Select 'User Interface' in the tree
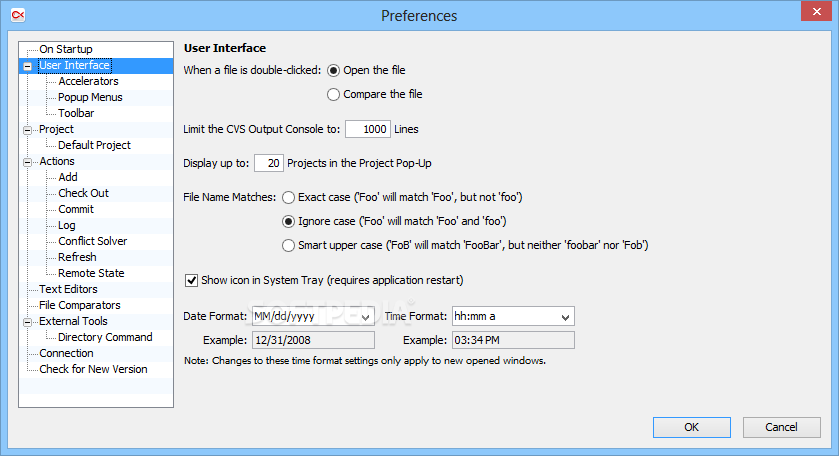This screenshot has height=456, width=839. (x=74, y=65)
